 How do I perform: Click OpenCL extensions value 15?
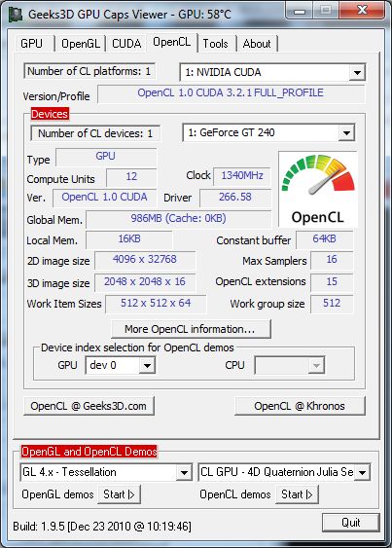332,282
